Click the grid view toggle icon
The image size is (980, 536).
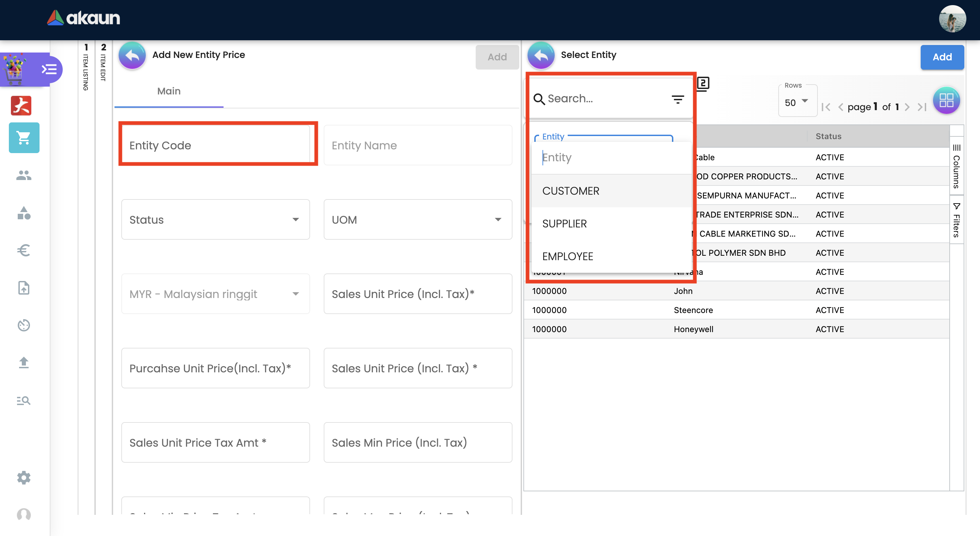click(946, 101)
